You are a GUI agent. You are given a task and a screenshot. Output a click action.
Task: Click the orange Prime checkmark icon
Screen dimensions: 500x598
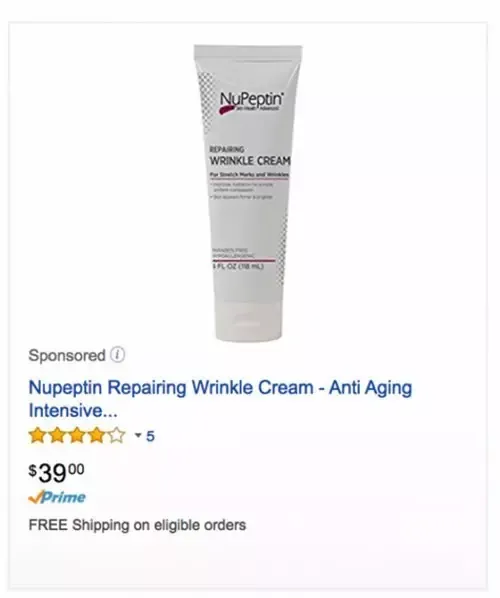click(36, 497)
